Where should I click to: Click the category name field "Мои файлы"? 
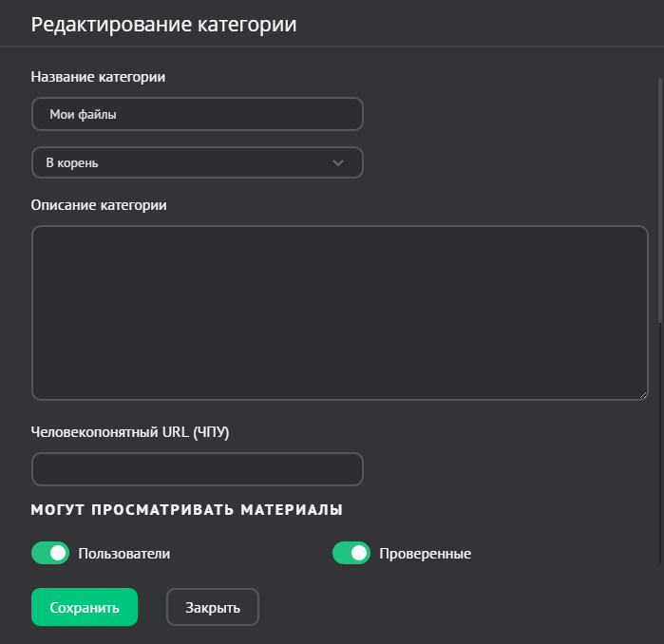tap(197, 114)
